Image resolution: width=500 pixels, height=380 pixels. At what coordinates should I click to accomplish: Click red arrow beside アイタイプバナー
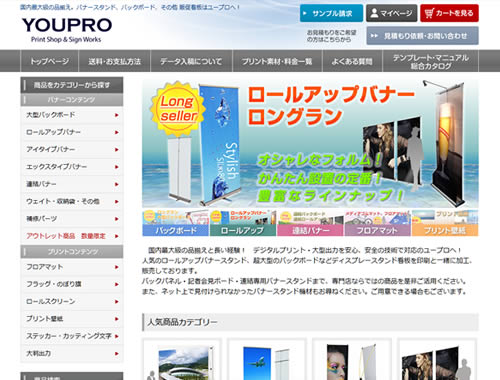point(117,150)
